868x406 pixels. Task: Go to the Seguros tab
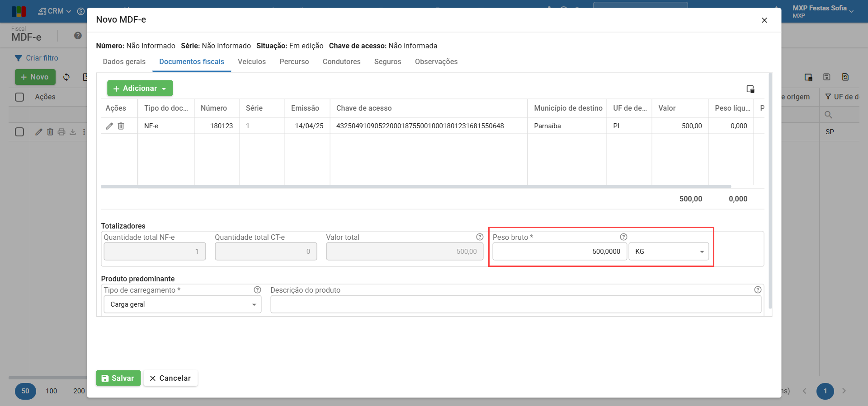pyautogui.click(x=387, y=62)
